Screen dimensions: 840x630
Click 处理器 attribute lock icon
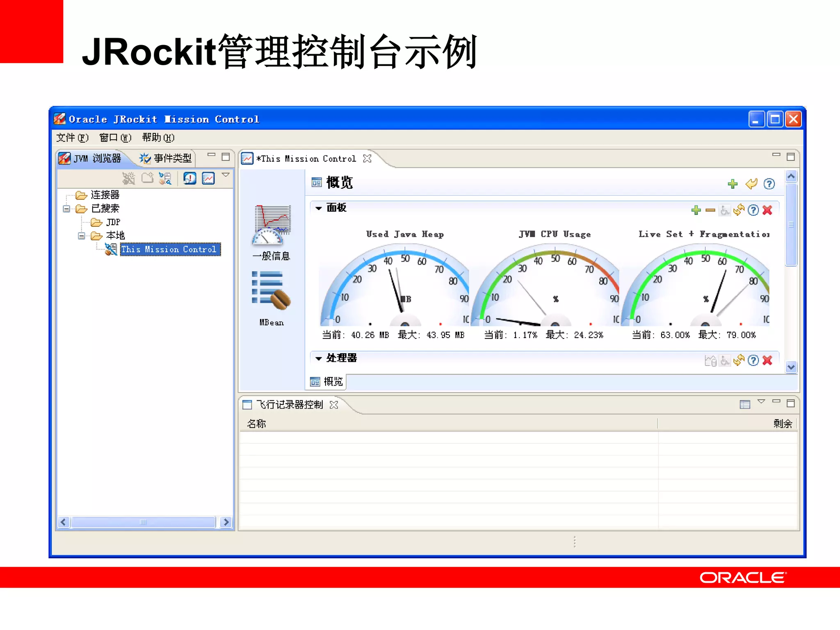pos(710,361)
